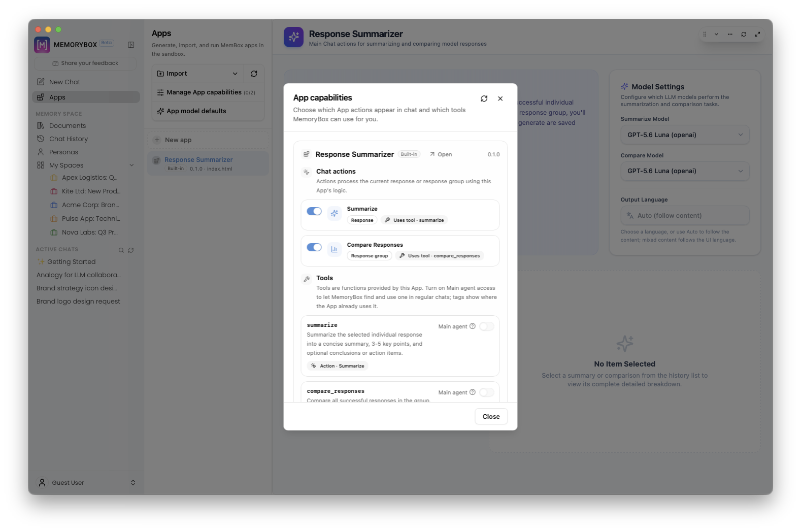Click help icon beside summarize Main agent
801x532 pixels.
(473, 326)
